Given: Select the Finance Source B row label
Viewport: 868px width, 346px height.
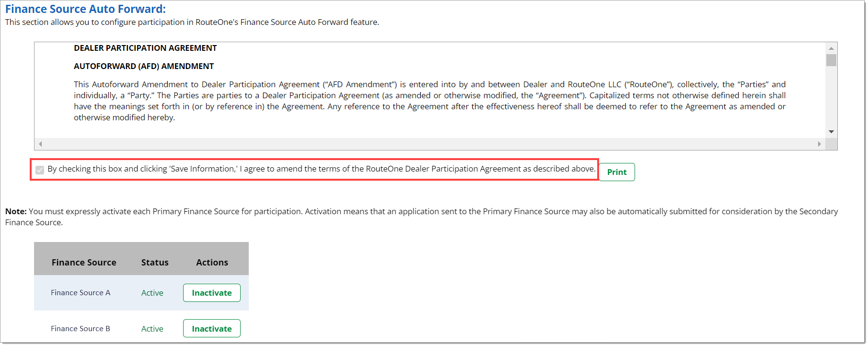Looking at the screenshot, I should pos(81,329).
